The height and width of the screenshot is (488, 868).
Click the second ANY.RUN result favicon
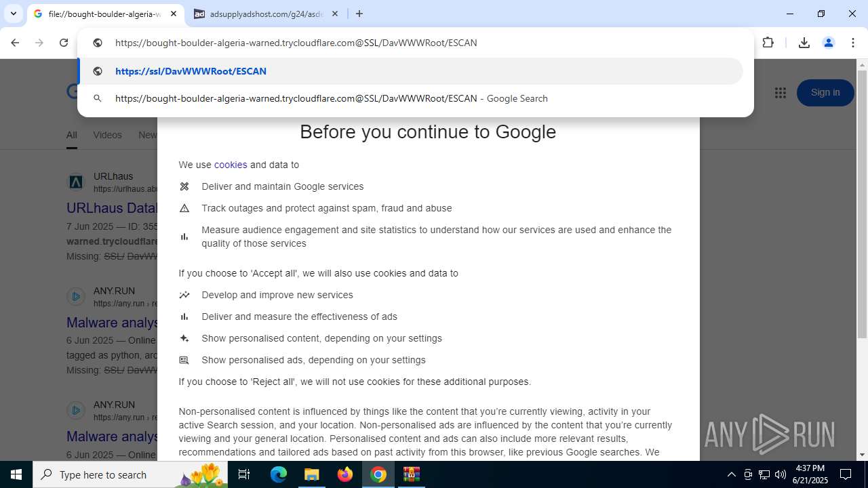tap(76, 411)
